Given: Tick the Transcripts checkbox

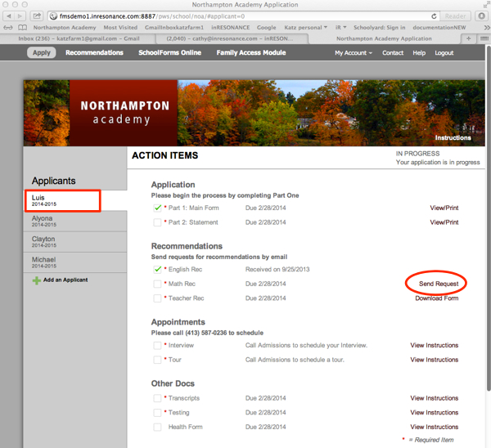Looking at the screenshot, I should (158, 398).
